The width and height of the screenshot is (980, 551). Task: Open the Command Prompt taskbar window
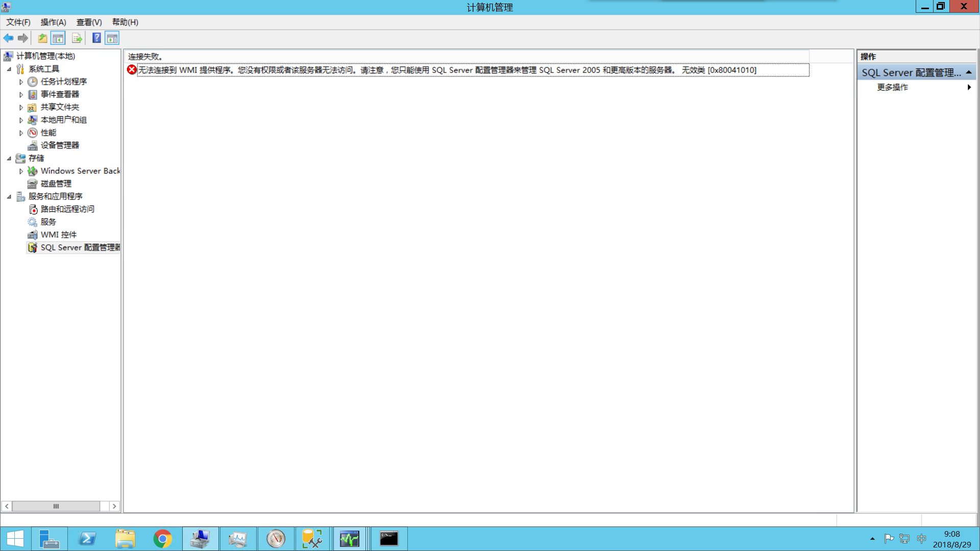(389, 539)
